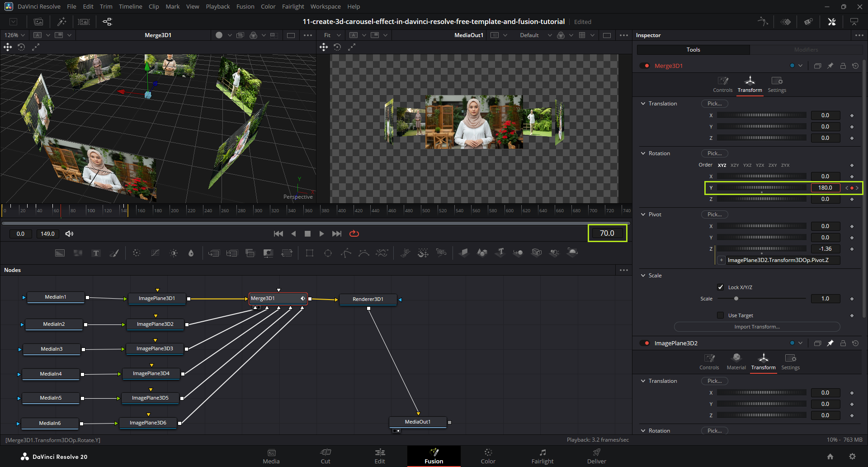Click the Merge3D1 Scale slider handle
868x467 pixels.
736,299
